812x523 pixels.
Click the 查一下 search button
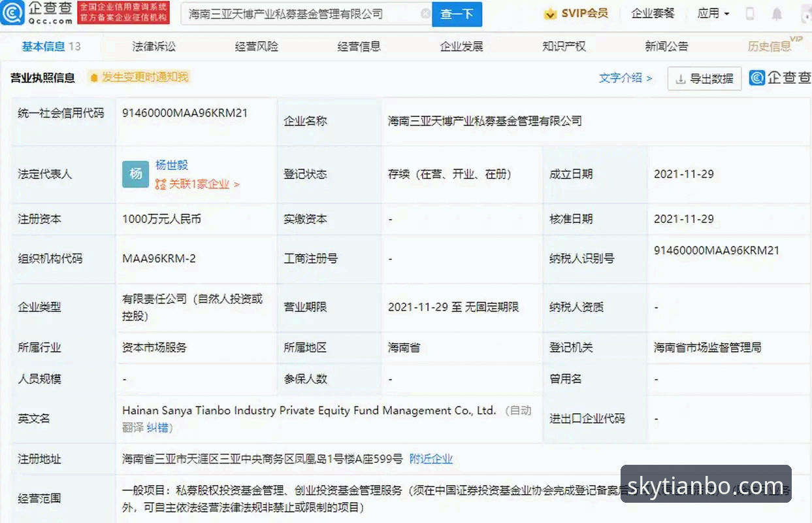(457, 14)
